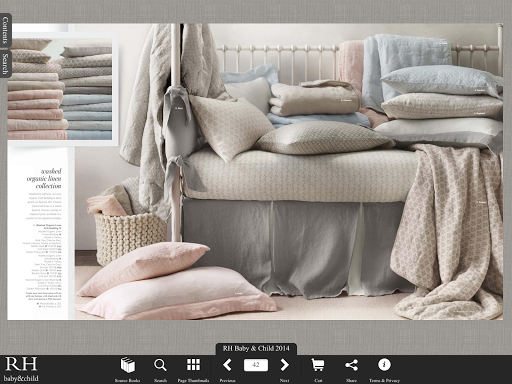This screenshot has height=384, width=512.
Task: Tap the stacked linen swatches photo
Action: (x=60, y=88)
